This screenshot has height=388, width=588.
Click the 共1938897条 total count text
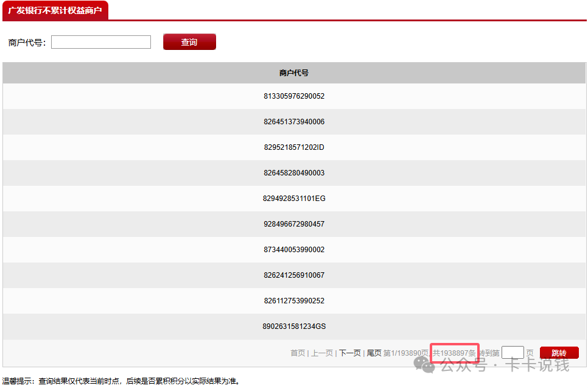(x=454, y=353)
